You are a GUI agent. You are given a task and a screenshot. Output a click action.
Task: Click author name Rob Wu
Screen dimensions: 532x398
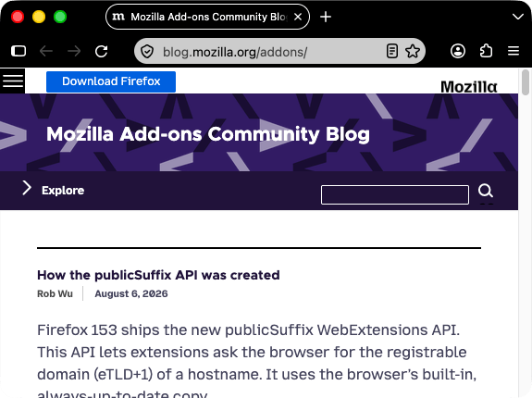pos(55,293)
